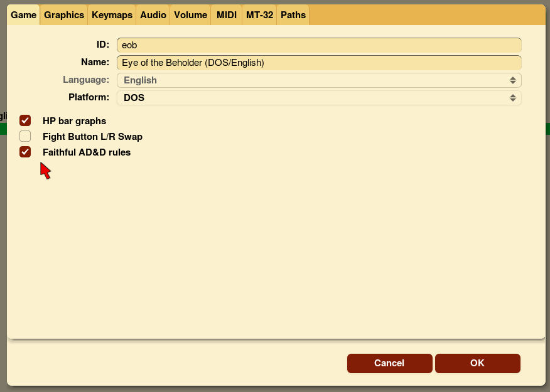Select the MIDI tab

pos(226,15)
